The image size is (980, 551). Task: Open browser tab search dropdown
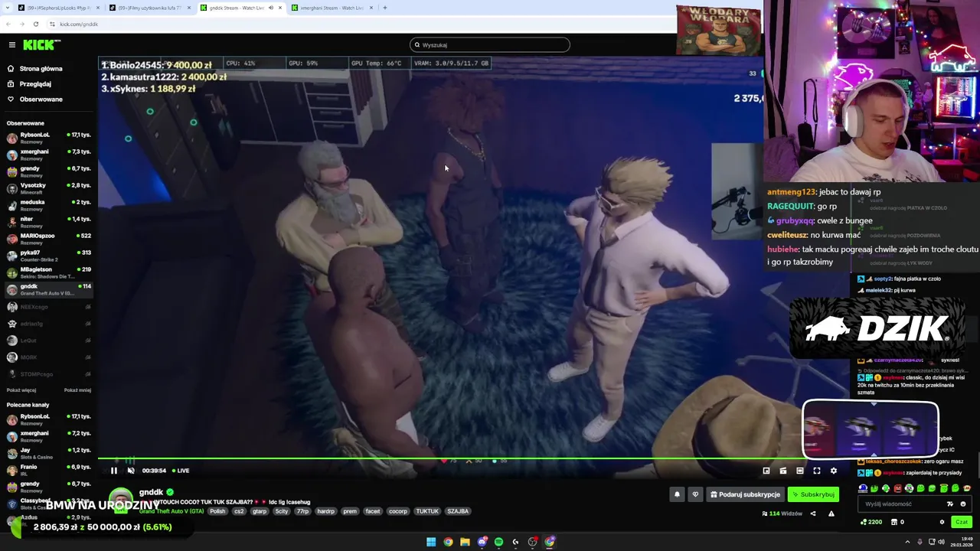pyautogui.click(x=7, y=8)
